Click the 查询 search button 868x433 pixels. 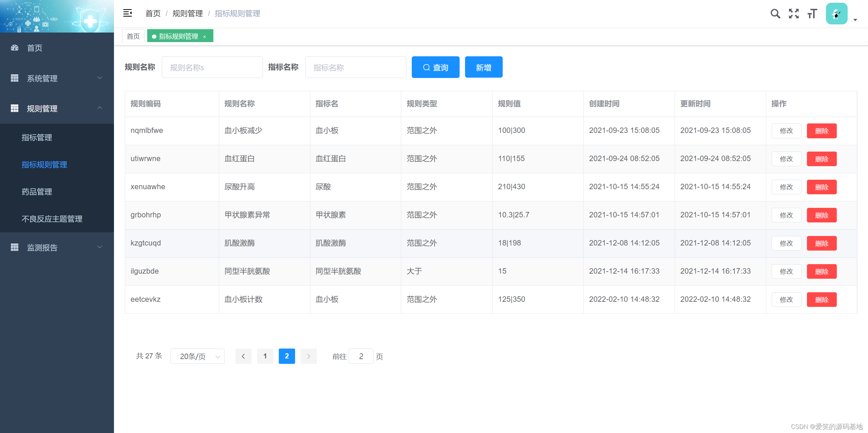435,67
